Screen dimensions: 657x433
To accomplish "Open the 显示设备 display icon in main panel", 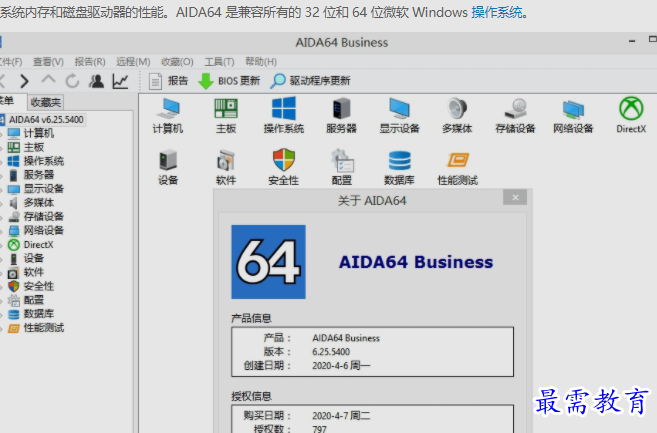I will (x=399, y=115).
